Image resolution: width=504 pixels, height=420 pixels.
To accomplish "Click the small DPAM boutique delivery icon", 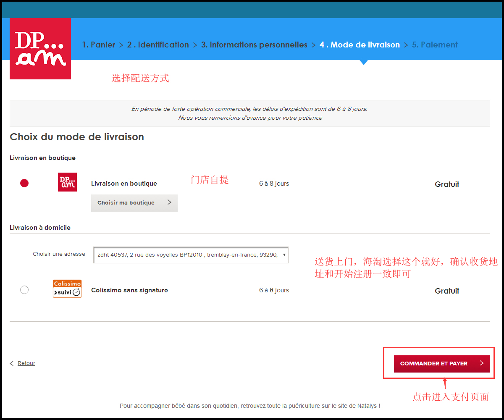I will click(67, 182).
